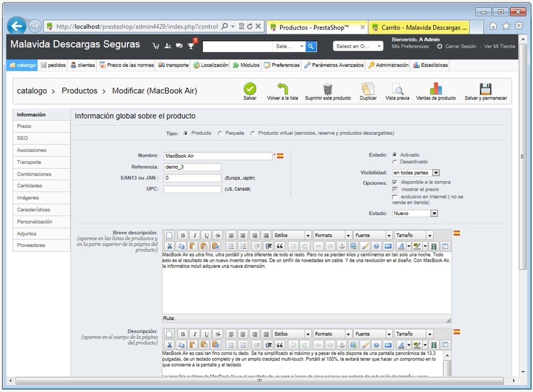Viewport: 533px width, 392px height.
Task: Click the browser Back arrow button
Action: click(x=16, y=26)
